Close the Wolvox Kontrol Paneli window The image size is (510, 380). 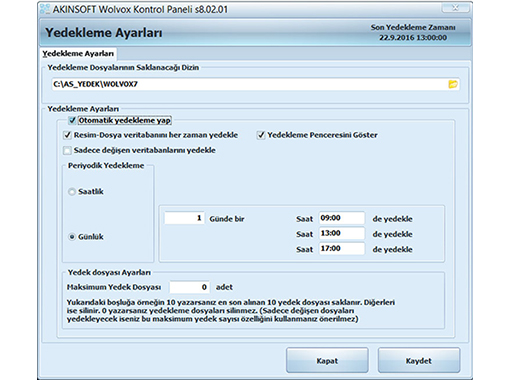click(455, 7)
